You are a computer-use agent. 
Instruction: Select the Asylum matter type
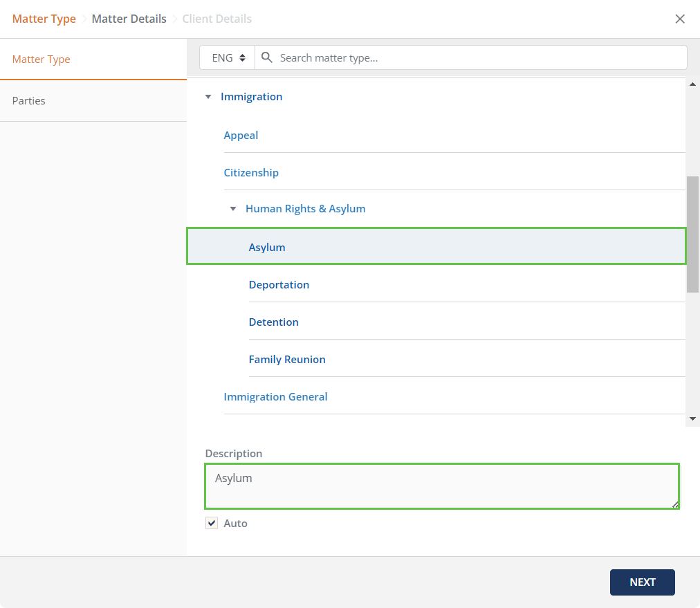(267, 248)
